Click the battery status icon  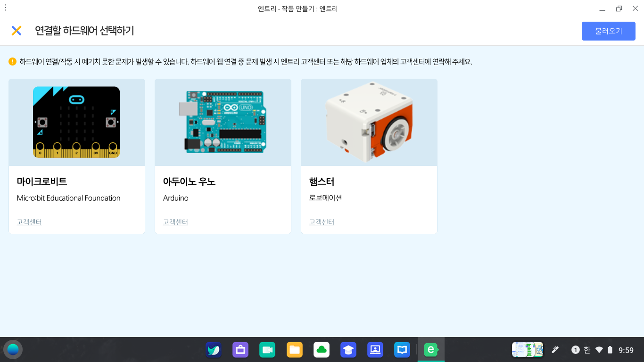(x=610, y=350)
